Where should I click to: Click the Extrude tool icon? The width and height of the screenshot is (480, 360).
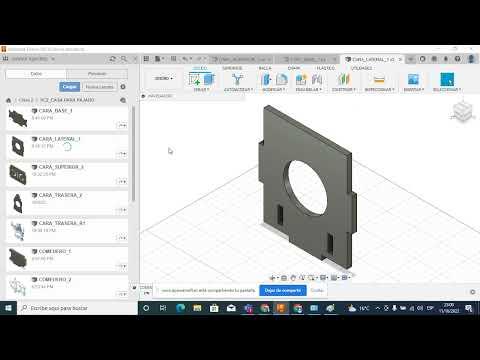point(209,79)
